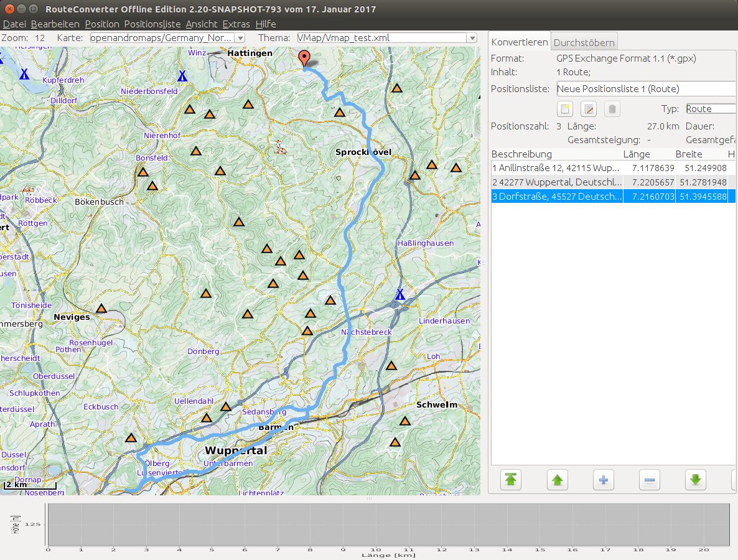Image resolution: width=738 pixels, height=560 pixels.
Task: Click the move-to-top green arrow button
Action: pos(511,480)
